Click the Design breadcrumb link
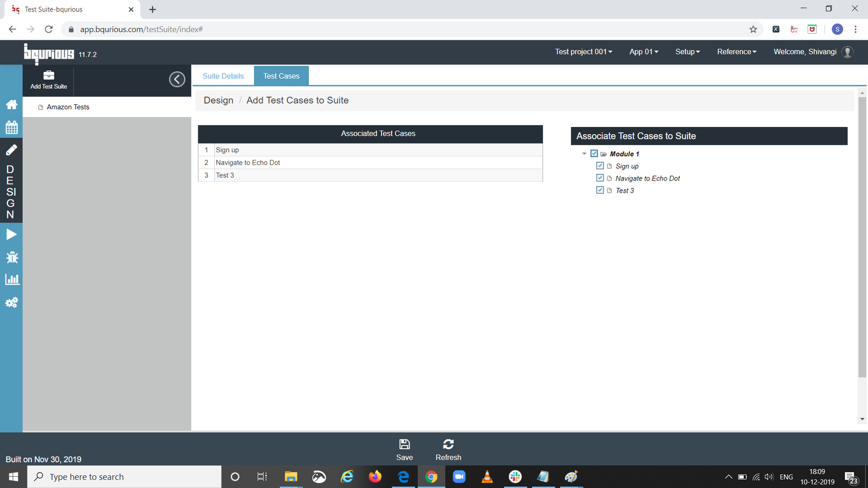 [219, 100]
